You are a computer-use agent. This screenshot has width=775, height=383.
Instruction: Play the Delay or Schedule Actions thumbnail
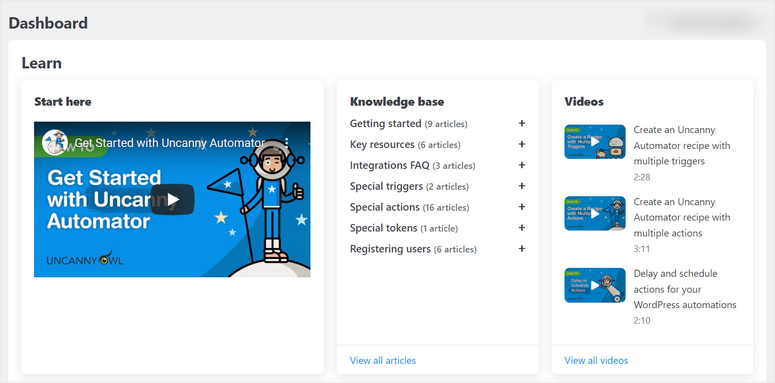click(595, 285)
